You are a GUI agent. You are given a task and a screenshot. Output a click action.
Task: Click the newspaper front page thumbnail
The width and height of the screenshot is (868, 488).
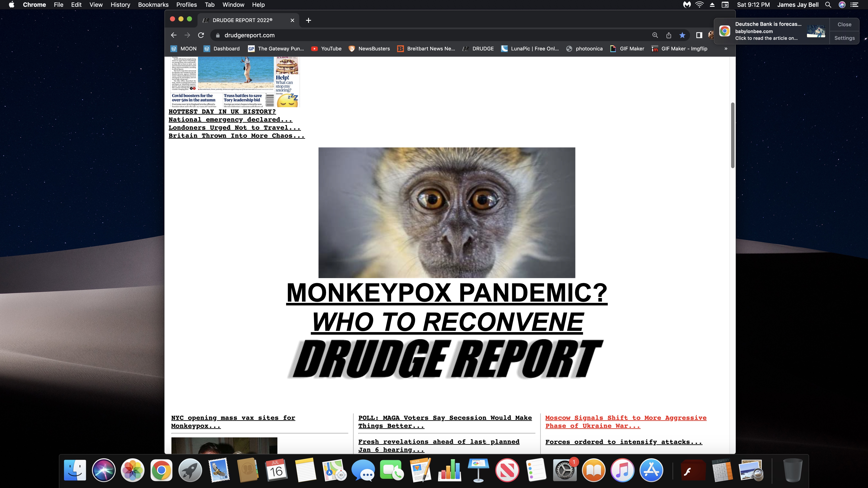pyautogui.click(x=235, y=82)
